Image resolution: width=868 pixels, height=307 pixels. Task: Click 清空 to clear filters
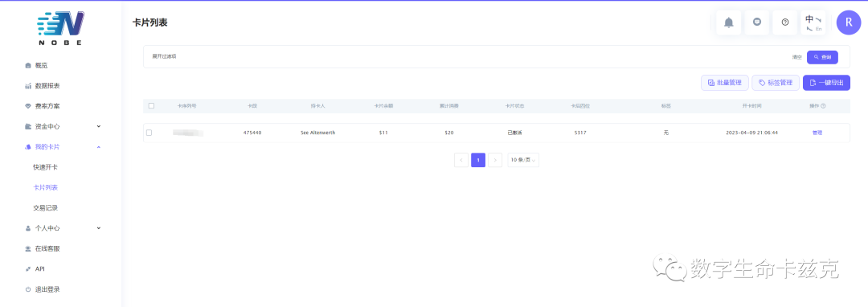coord(796,57)
